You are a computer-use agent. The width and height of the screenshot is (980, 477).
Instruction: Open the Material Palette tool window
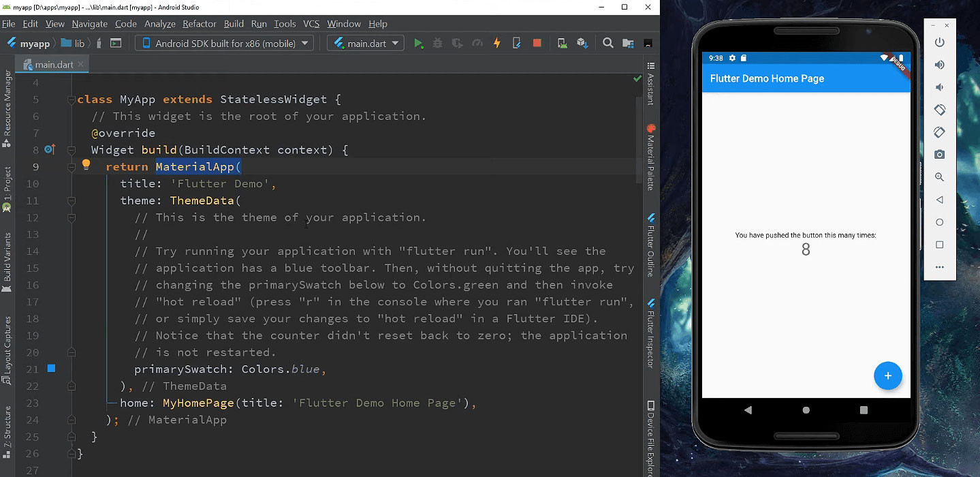click(651, 158)
